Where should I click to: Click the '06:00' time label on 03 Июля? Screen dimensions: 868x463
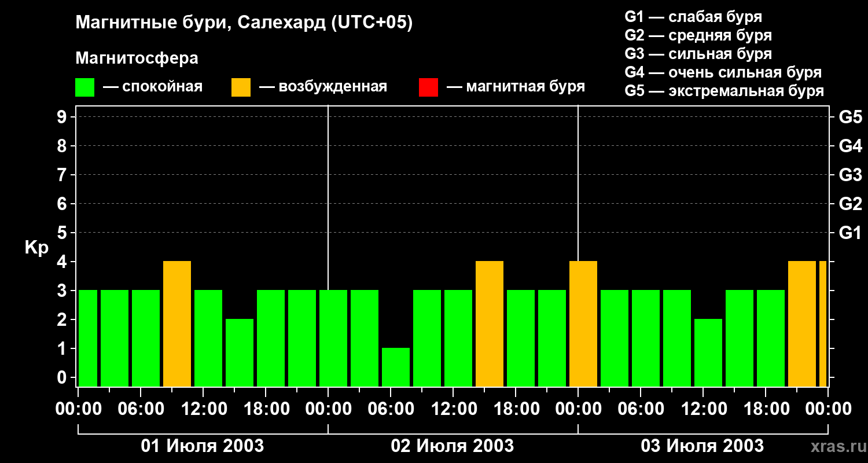(x=641, y=409)
